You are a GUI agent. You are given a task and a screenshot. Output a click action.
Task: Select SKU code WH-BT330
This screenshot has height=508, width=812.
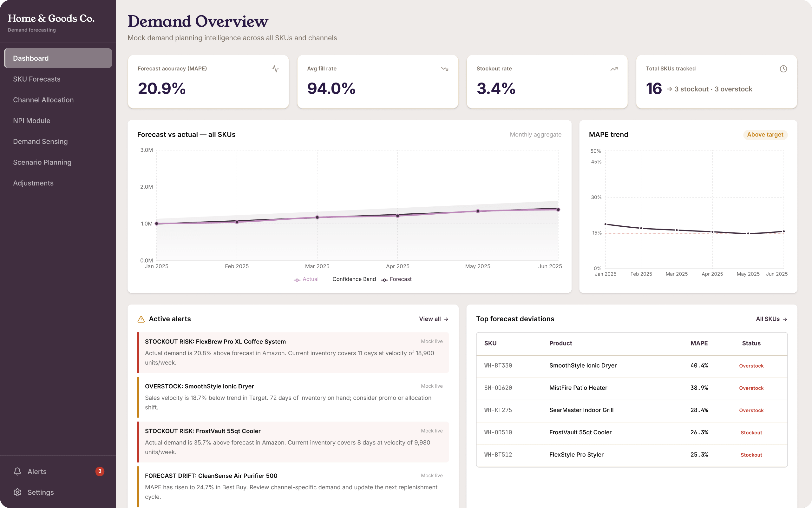498,365
